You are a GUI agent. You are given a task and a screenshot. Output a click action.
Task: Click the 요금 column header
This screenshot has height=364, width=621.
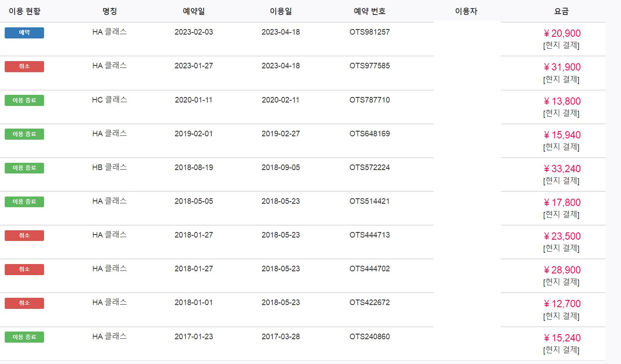[x=561, y=12]
